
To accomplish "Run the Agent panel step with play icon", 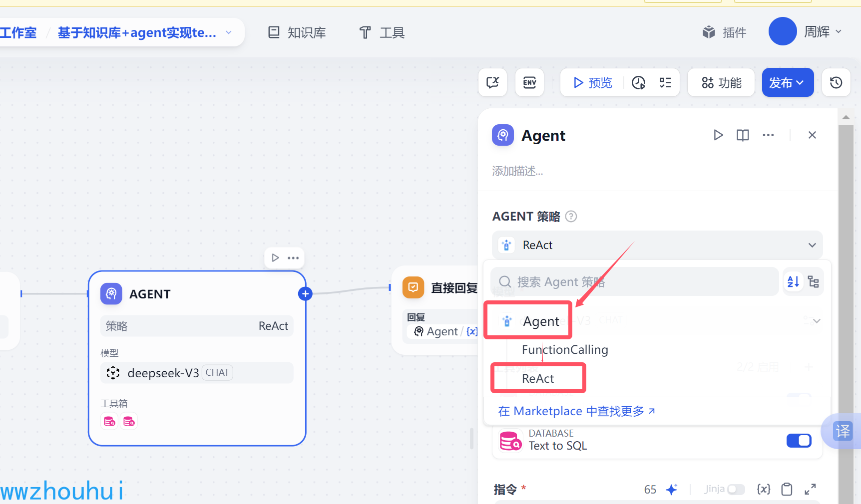I will pyautogui.click(x=718, y=135).
